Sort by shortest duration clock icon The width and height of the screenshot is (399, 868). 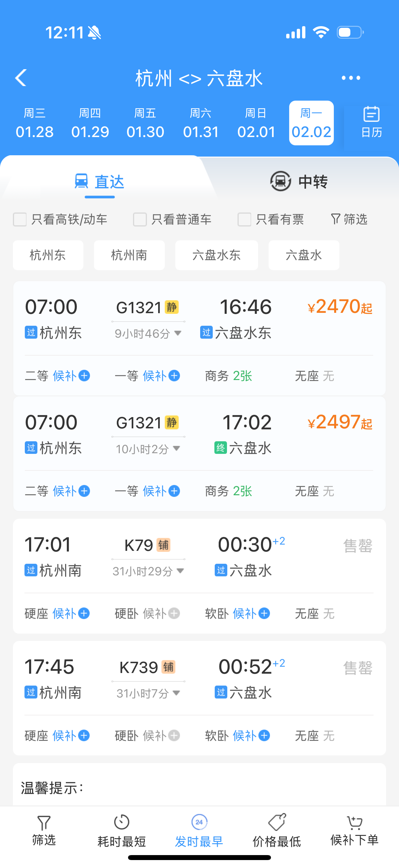coord(121,822)
